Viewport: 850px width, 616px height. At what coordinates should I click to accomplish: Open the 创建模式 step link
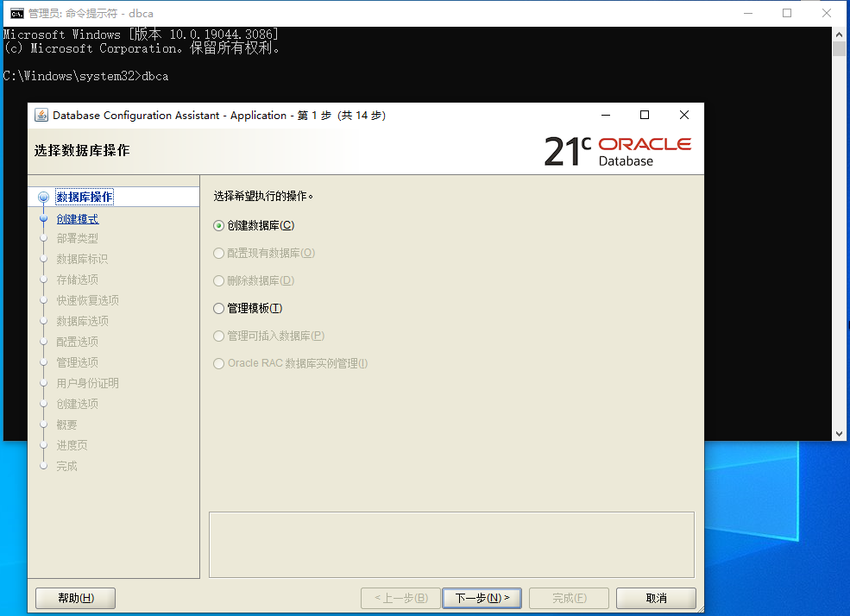[78, 219]
